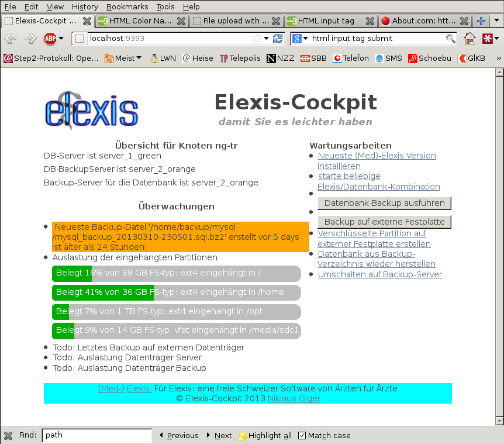Click the site identity icon by localhost
Viewport: 504px width, 444px height.
pos(79,39)
